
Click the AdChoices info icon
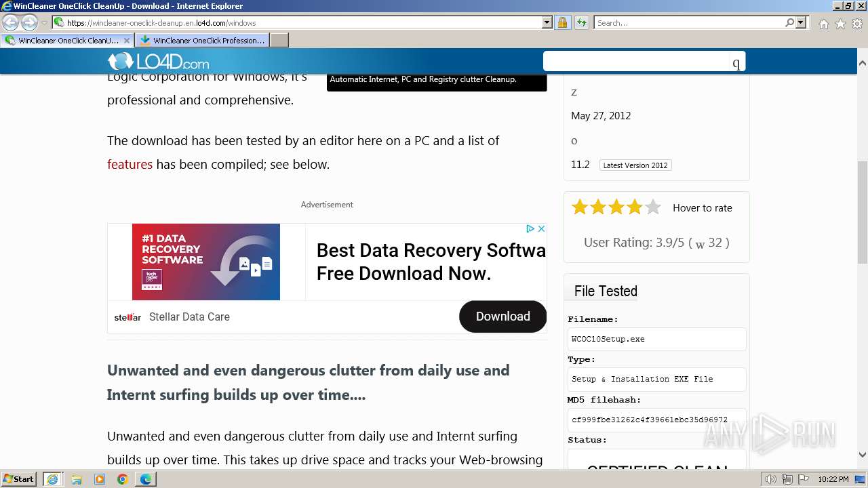click(x=530, y=229)
